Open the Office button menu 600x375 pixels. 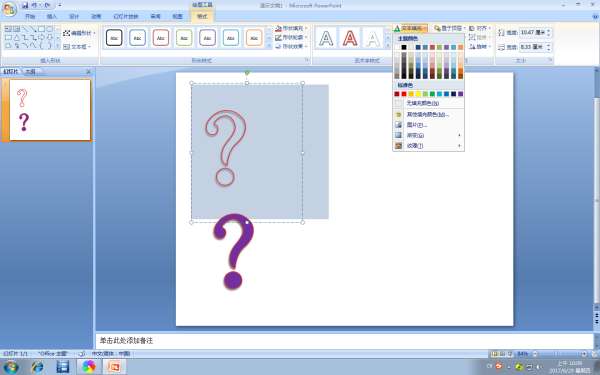[x=9, y=9]
